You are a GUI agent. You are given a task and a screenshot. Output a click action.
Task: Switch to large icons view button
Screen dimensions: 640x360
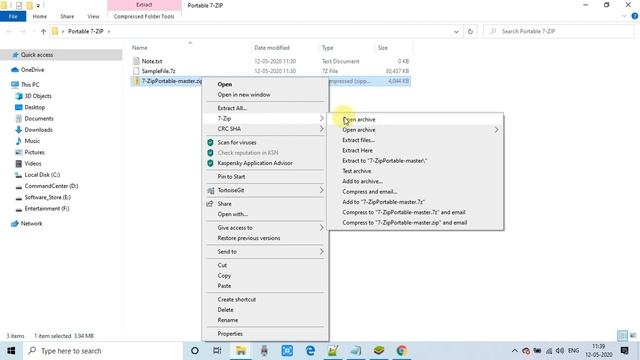[x=633, y=336]
